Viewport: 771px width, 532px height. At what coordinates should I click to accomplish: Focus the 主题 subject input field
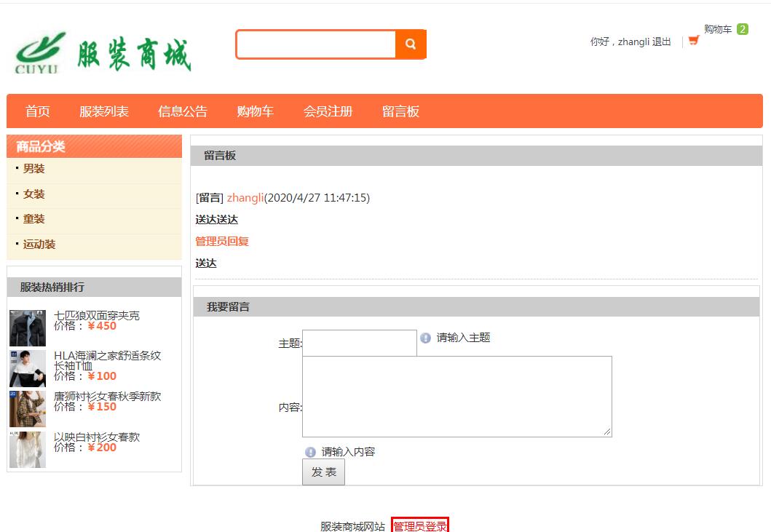359,343
